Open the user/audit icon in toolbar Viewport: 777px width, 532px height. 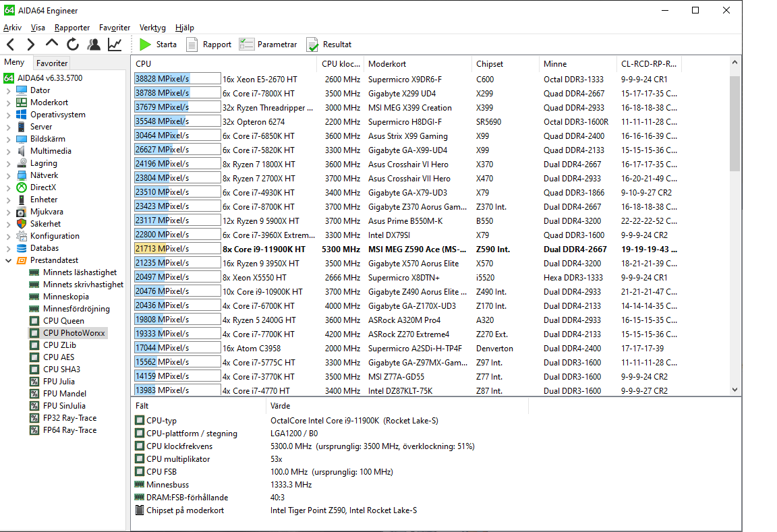coord(94,45)
